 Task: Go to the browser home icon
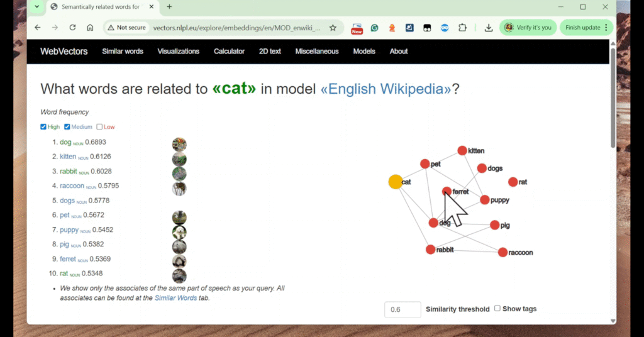(90, 28)
